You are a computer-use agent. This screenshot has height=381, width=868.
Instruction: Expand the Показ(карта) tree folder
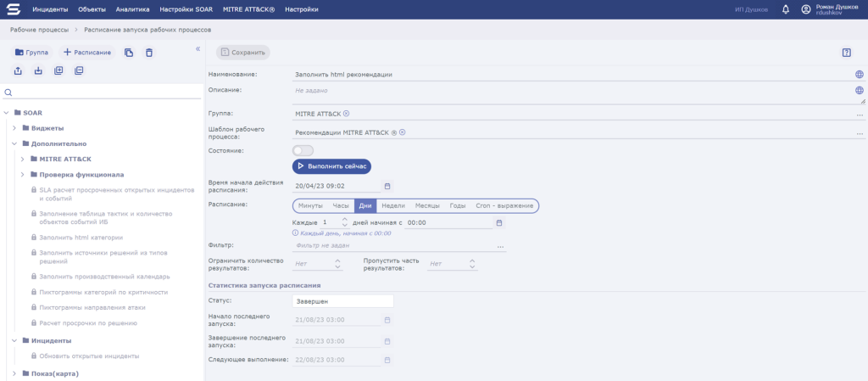pyautogui.click(x=14, y=373)
